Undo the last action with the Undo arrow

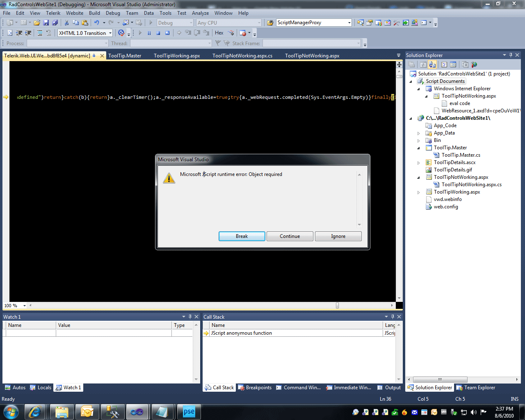pyautogui.click(x=97, y=23)
